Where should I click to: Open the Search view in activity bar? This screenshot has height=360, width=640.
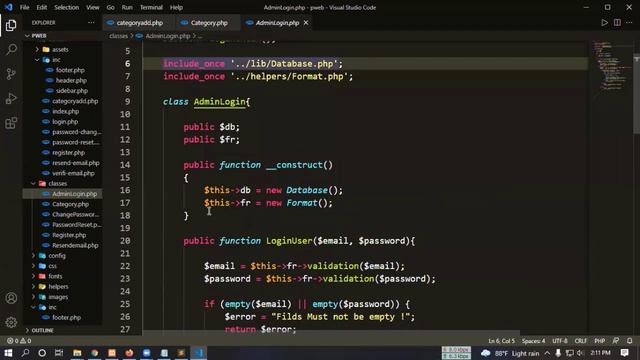[x=11, y=49]
